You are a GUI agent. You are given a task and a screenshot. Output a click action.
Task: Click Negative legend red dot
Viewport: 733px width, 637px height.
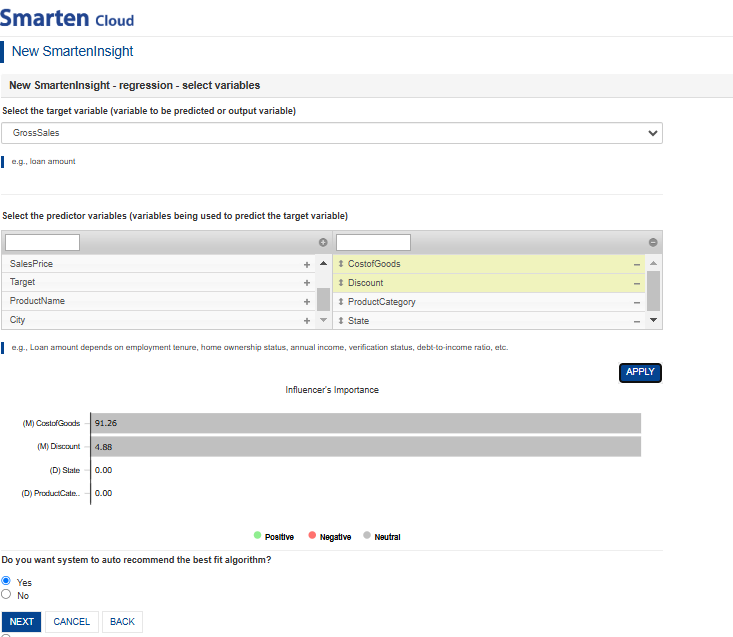pos(312,535)
